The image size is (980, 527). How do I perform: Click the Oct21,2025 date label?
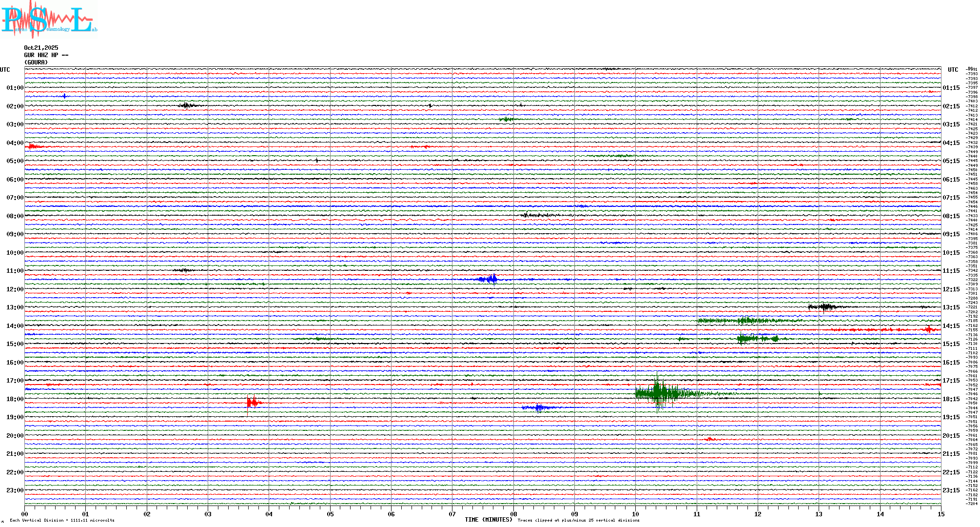(x=41, y=48)
